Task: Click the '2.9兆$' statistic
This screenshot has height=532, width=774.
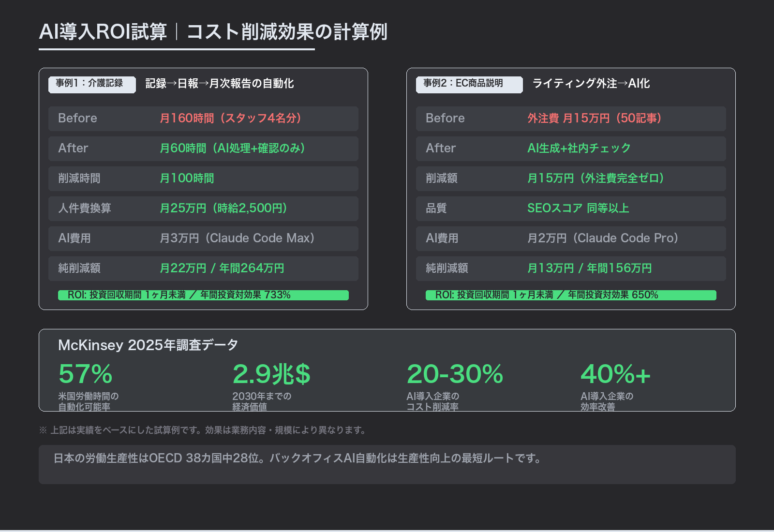Action: [271, 374]
